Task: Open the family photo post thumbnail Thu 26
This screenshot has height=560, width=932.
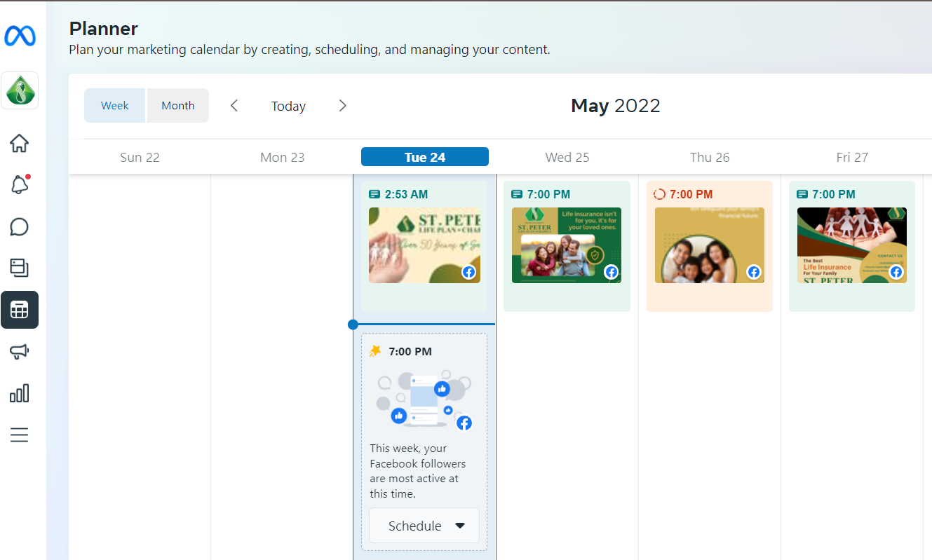Action: click(710, 245)
